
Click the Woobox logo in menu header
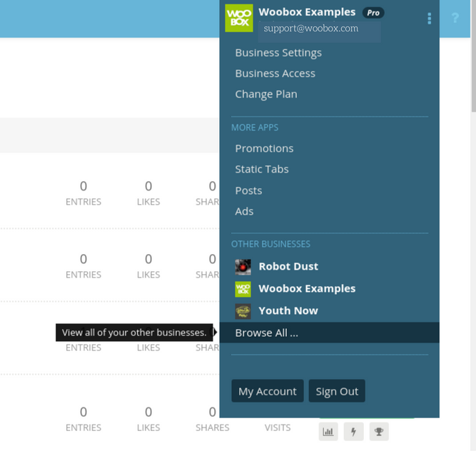point(239,18)
